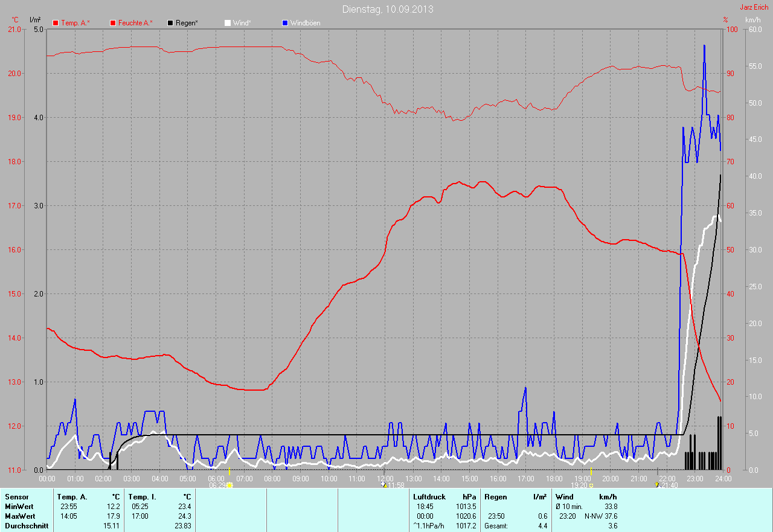This screenshot has width=773, height=532.
Task: Click the 3.6 wind average in the Durchschnitt row
Action: pos(612,526)
